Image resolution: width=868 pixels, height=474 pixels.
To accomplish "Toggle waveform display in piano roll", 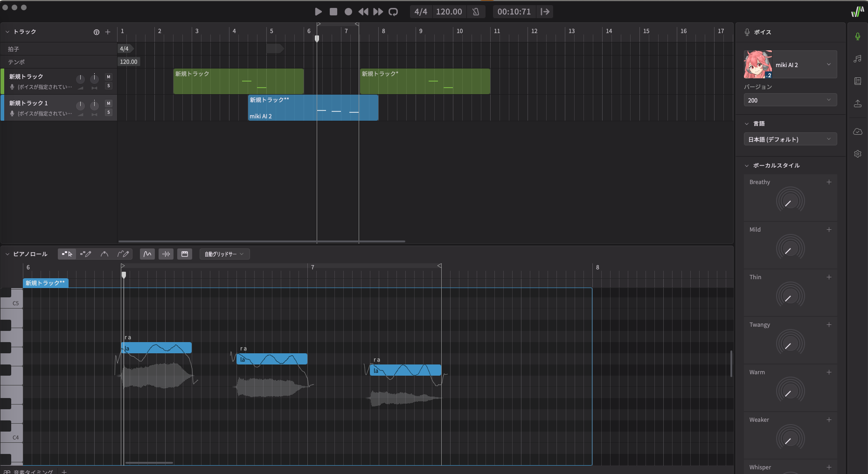I will 166,254.
